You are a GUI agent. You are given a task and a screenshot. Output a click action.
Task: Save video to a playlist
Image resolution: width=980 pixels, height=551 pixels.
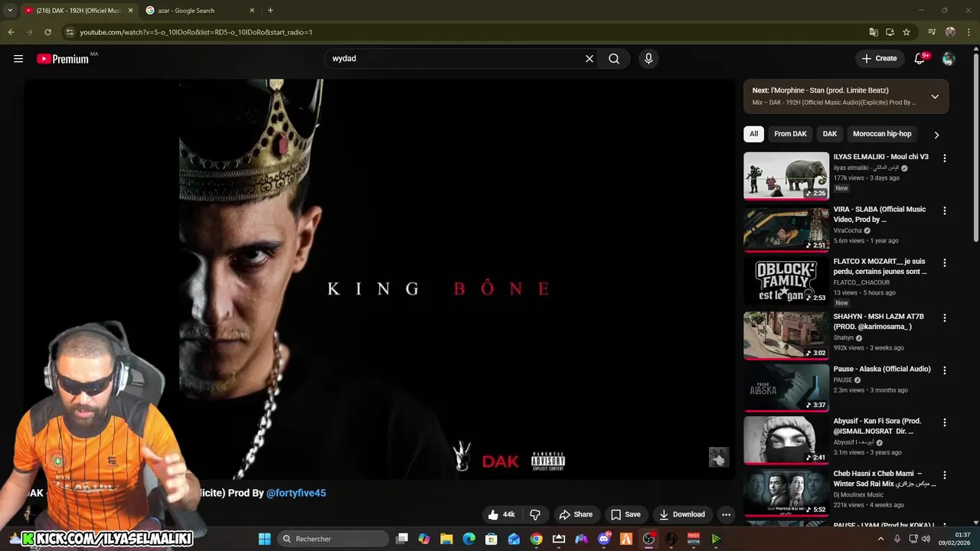click(x=626, y=514)
